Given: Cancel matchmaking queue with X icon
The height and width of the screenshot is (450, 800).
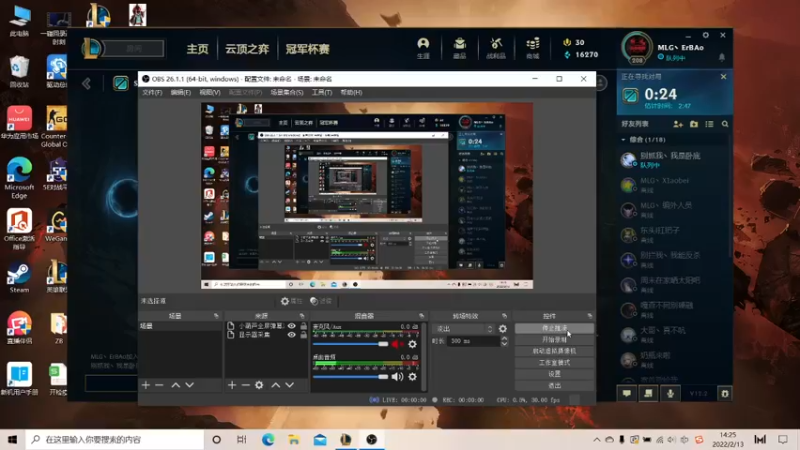Looking at the screenshot, I should coord(723,77).
